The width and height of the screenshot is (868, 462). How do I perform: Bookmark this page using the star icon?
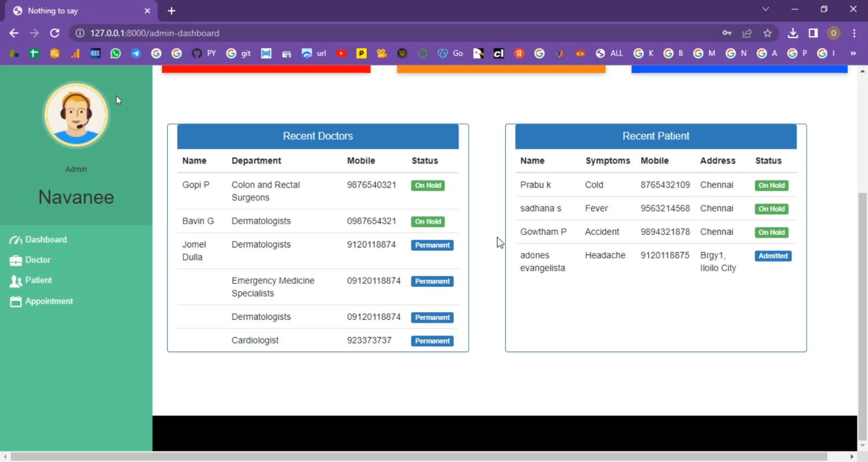767,33
